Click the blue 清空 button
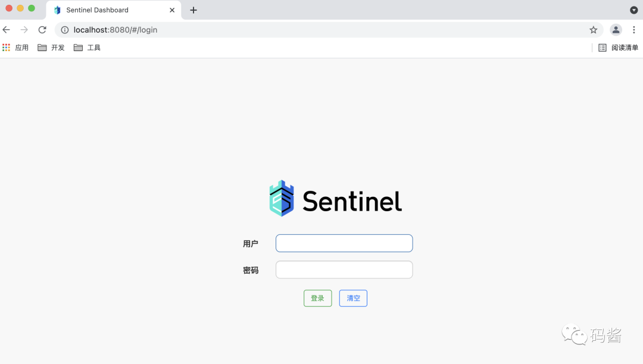The width and height of the screenshot is (643, 364). [353, 298]
